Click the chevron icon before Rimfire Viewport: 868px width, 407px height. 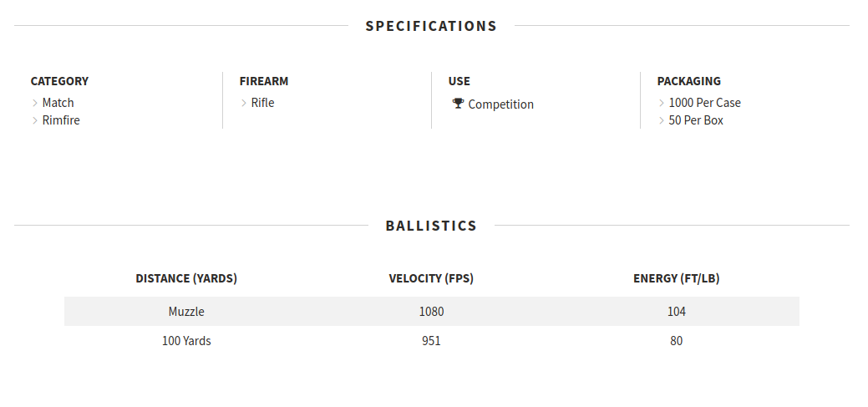point(35,120)
